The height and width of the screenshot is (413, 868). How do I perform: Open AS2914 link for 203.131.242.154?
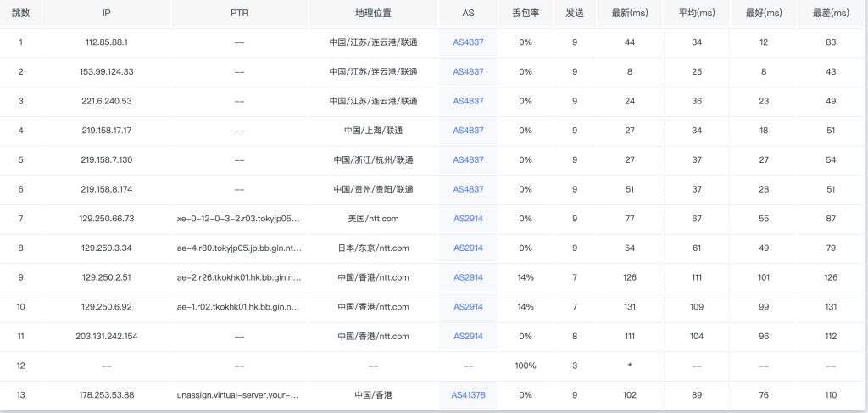(x=468, y=336)
